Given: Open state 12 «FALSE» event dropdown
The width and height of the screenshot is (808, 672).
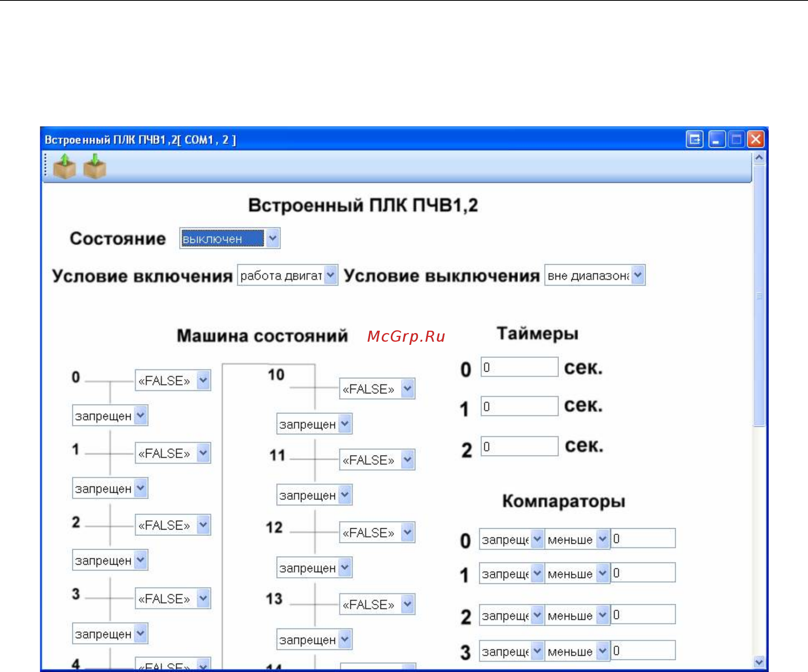Looking at the screenshot, I should pos(377,533).
